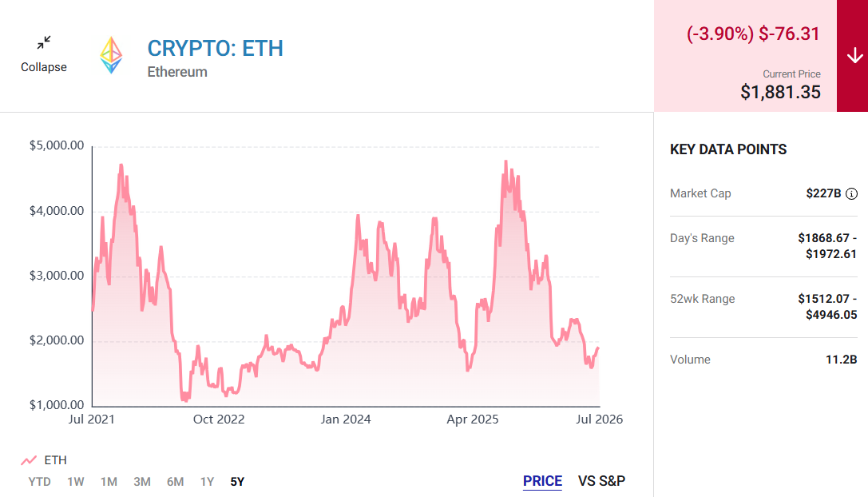Select the YTD time range
The width and height of the screenshot is (868, 497).
pyautogui.click(x=39, y=482)
